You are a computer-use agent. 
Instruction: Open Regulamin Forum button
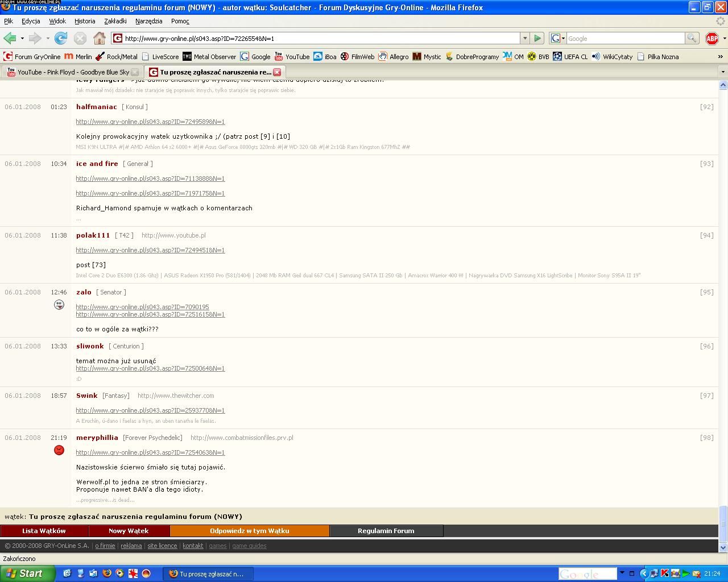coord(386,531)
